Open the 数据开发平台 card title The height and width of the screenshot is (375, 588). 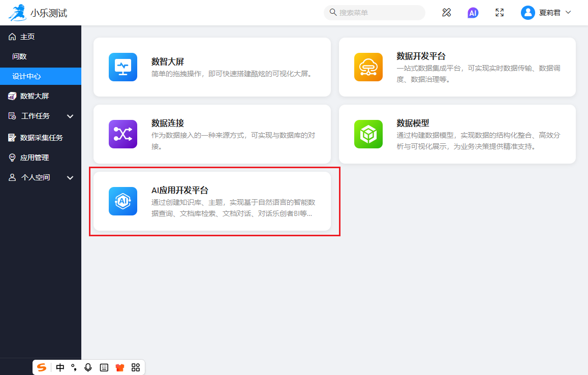(421, 56)
